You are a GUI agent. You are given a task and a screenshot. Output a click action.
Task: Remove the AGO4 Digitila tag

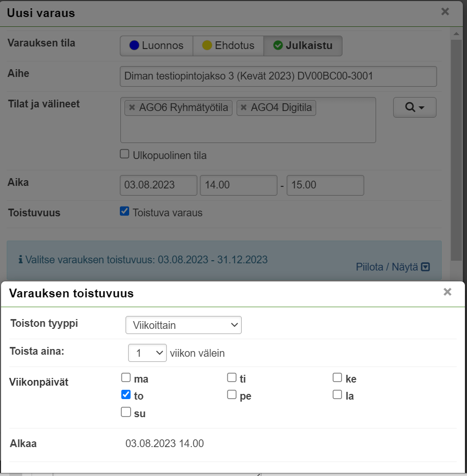coord(244,108)
